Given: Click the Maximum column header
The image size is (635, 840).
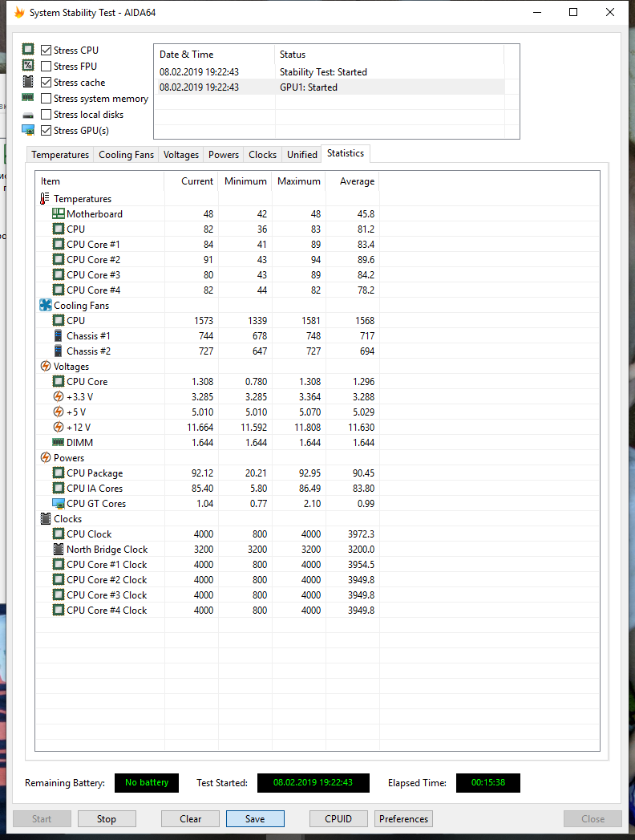Looking at the screenshot, I should point(299,181).
